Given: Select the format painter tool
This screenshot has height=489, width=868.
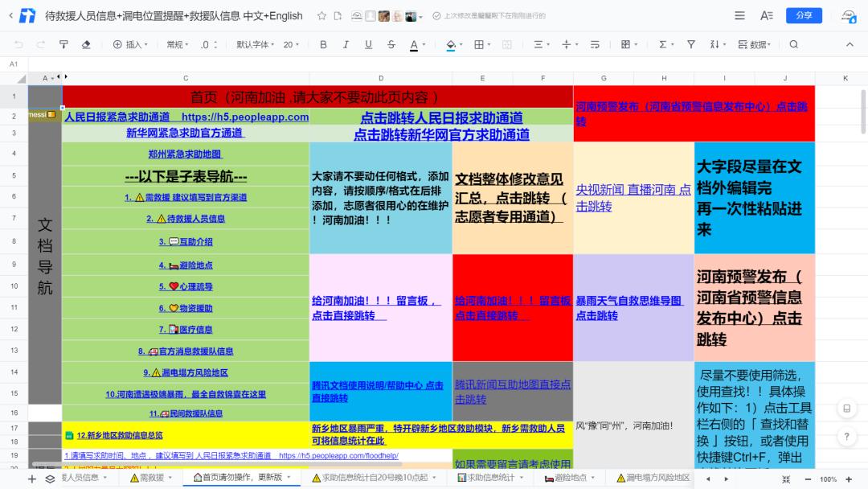Looking at the screenshot, I should pos(63,45).
